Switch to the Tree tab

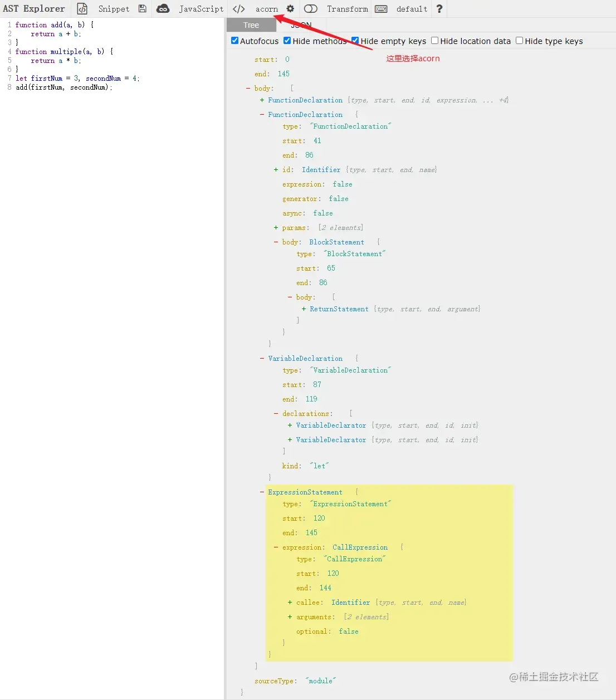point(251,25)
